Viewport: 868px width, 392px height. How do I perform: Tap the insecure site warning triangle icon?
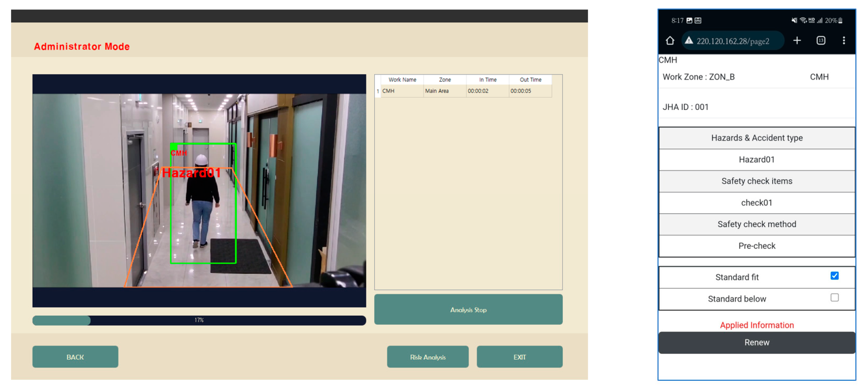tap(689, 41)
